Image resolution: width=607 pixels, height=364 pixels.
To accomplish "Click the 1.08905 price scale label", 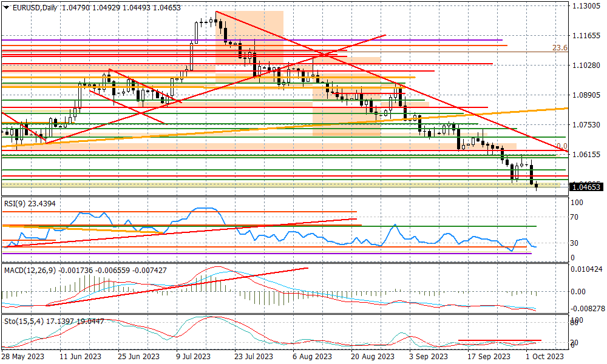I will coord(586,95).
